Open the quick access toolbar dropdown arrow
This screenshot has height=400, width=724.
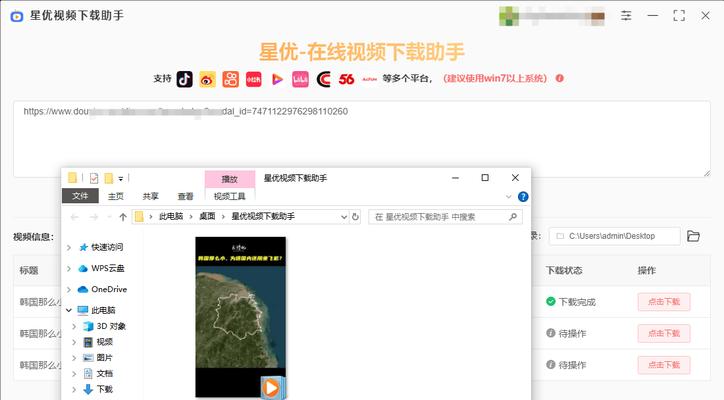pyautogui.click(x=121, y=178)
